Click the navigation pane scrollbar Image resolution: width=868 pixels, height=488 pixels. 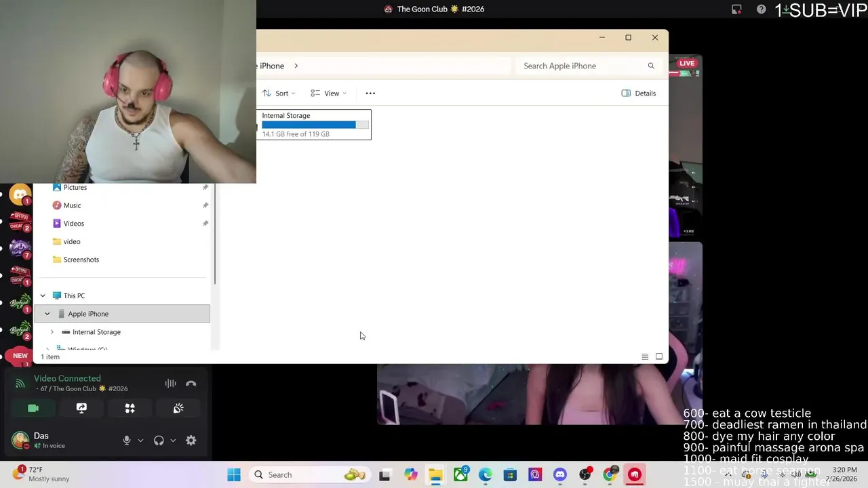(215, 234)
